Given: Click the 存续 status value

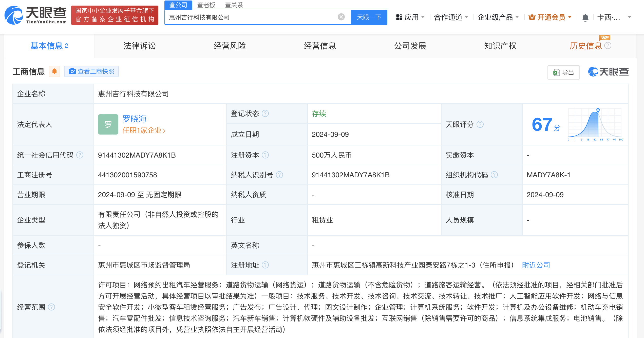Looking at the screenshot, I should tap(319, 114).
